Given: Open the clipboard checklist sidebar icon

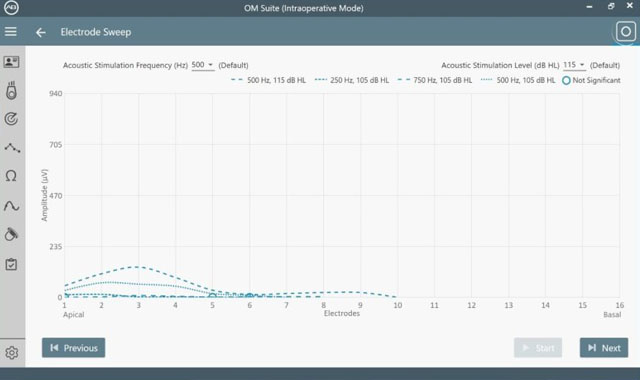Looking at the screenshot, I should [x=11, y=264].
